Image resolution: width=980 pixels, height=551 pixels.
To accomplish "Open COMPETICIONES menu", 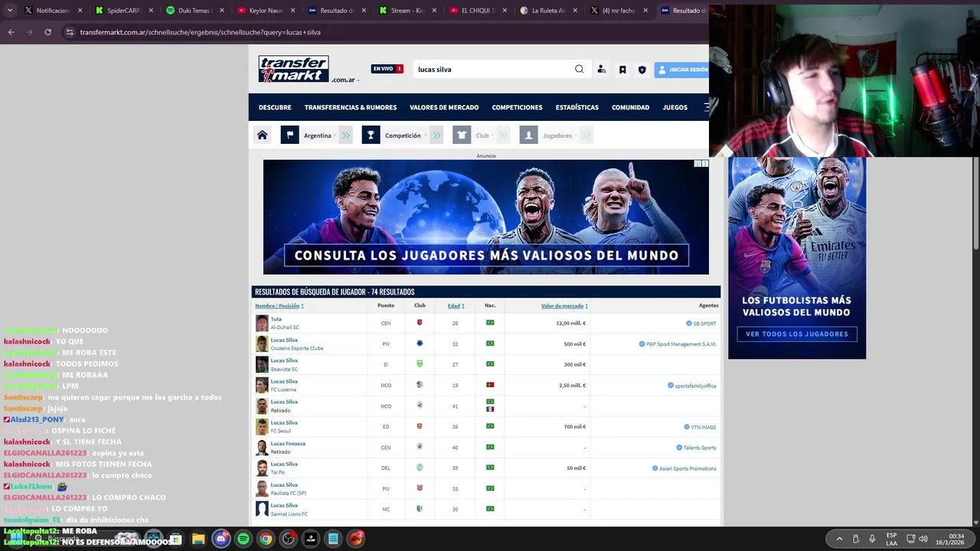I will coord(517,107).
